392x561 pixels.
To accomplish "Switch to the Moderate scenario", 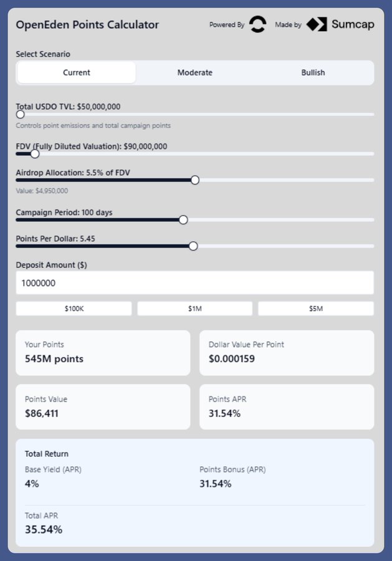I will click(x=195, y=73).
